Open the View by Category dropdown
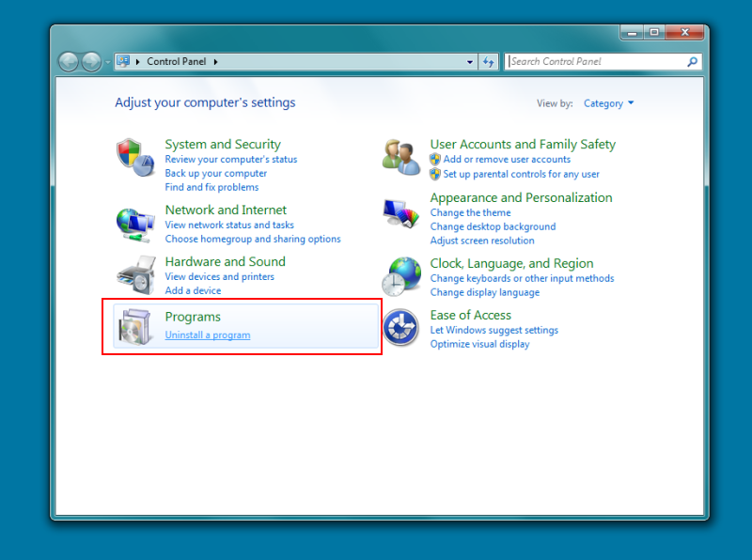 point(608,103)
